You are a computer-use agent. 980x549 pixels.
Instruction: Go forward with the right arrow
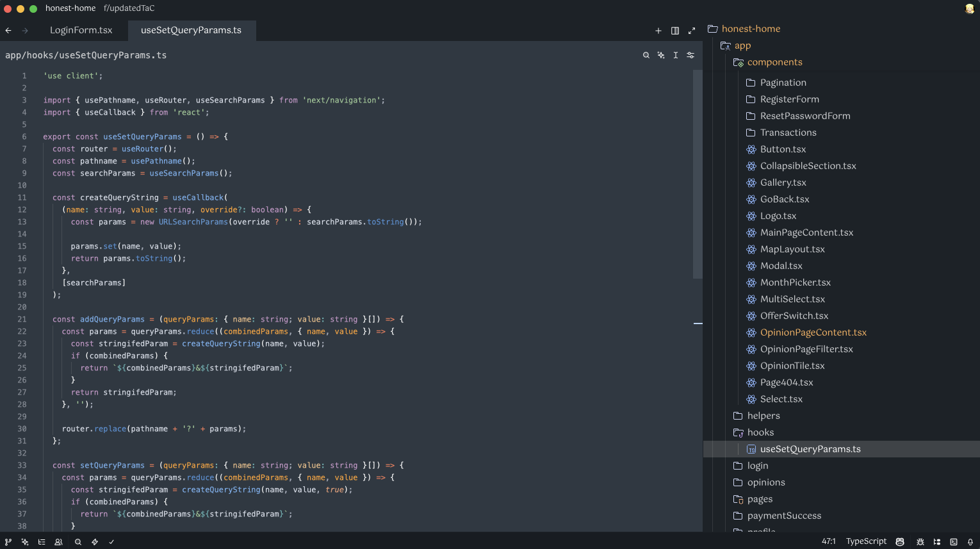tap(25, 31)
